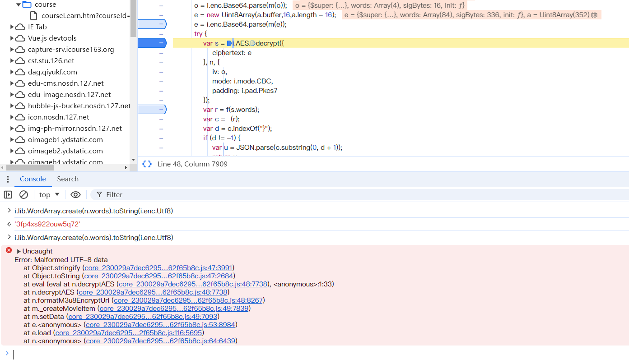Switch to the Search tab
This screenshot has width=629, height=364.
(68, 179)
